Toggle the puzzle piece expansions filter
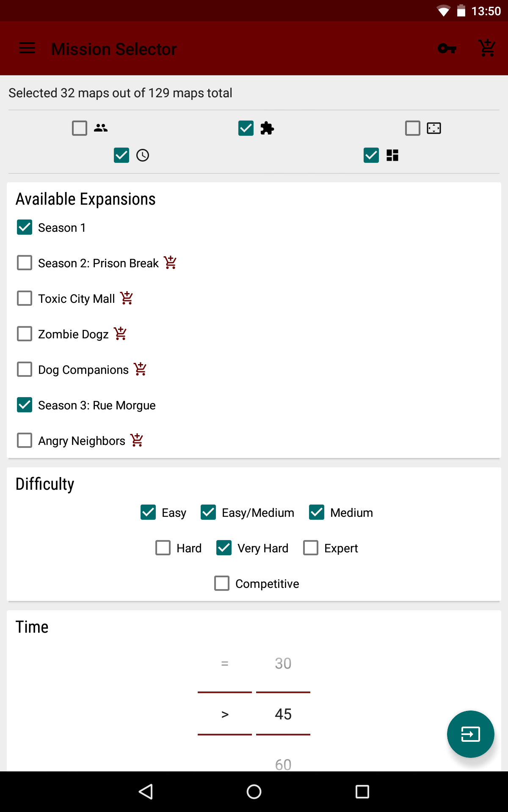The height and width of the screenshot is (812, 508). point(246,128)
